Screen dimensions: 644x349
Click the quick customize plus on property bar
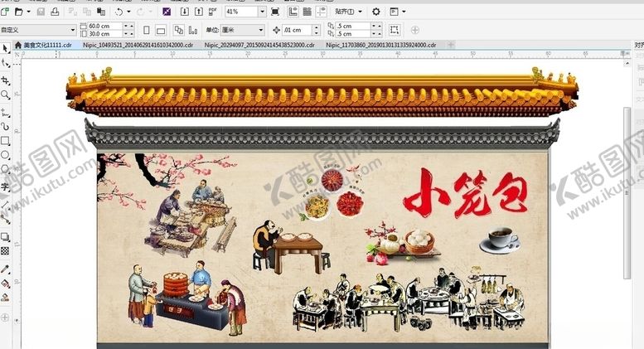[415, 30]
